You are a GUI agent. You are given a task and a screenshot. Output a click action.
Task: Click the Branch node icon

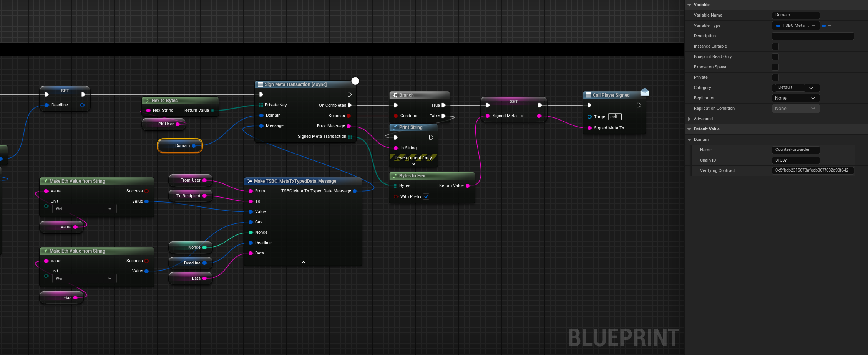pyautogui.click(x=395, y=95)
